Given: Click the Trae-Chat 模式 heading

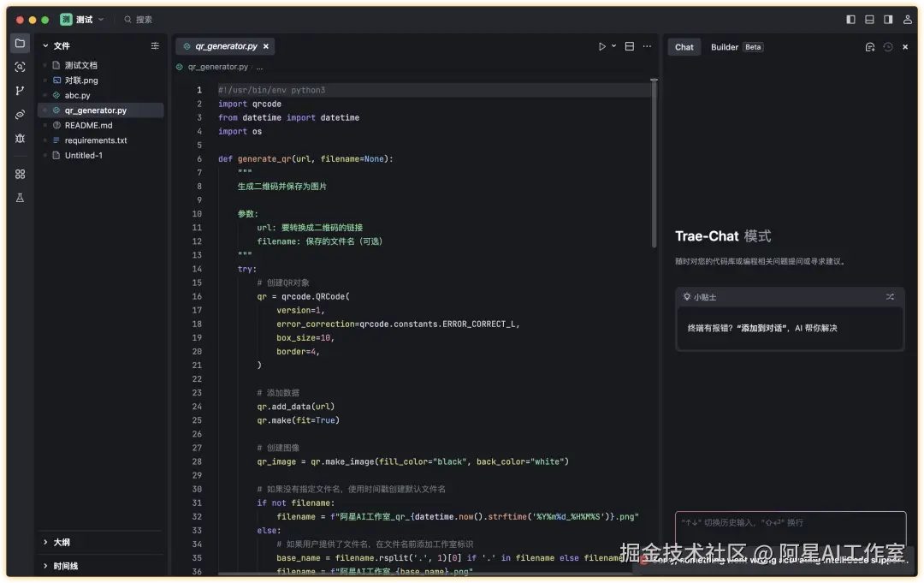Looking at the screenshot, I should click(x=722, y=236).
